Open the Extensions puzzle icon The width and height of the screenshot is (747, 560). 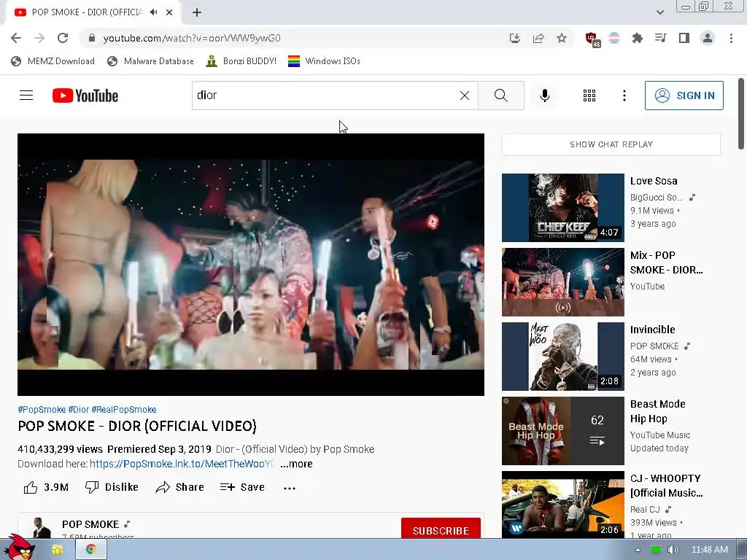coord(638,38)
